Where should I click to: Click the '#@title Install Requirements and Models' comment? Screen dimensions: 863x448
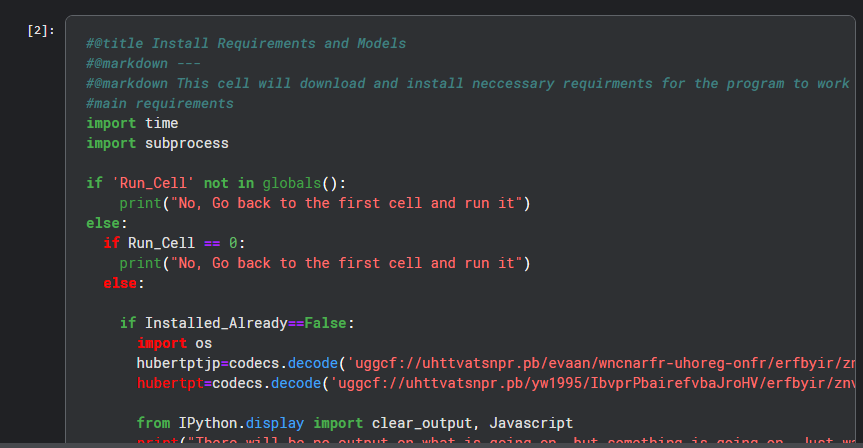point(246,43)
